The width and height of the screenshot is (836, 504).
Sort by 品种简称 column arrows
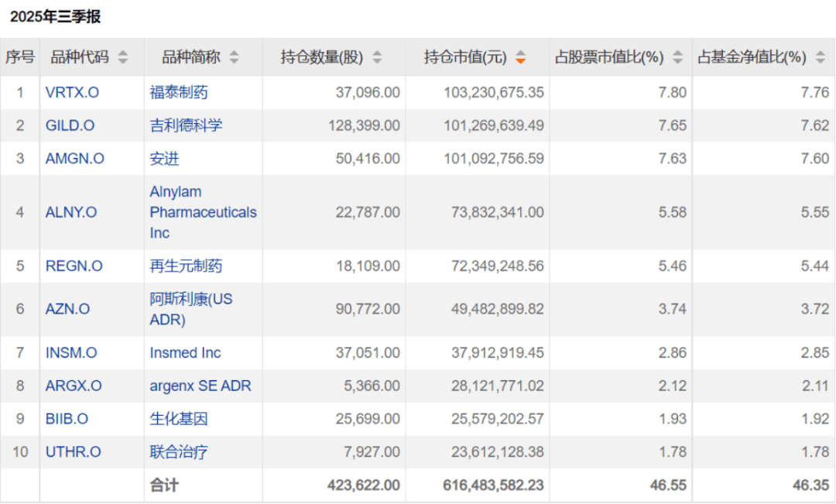pyautogui.click(x=234, y=57)
